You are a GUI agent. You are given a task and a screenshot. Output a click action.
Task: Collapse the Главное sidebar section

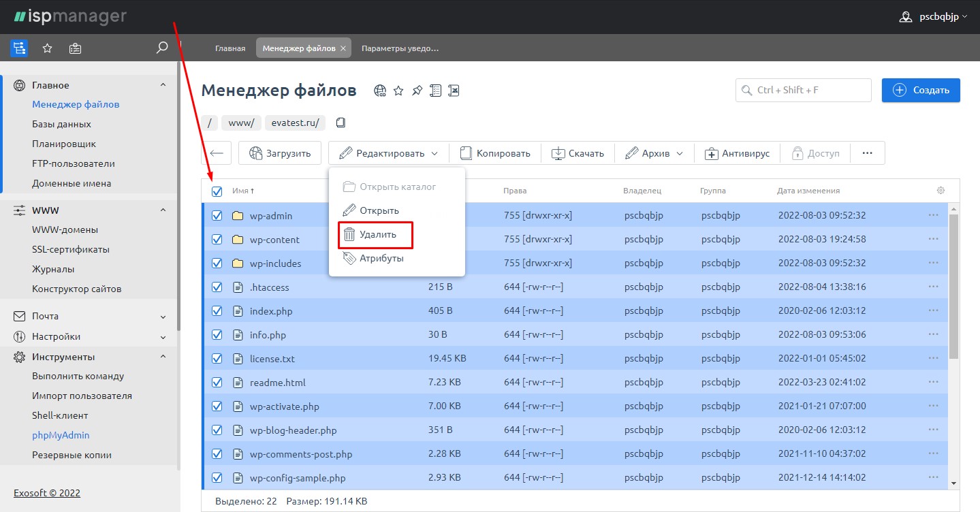163,85
